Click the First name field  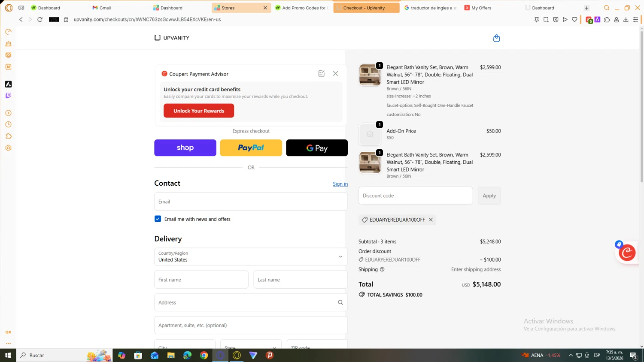tap(201, 280)
